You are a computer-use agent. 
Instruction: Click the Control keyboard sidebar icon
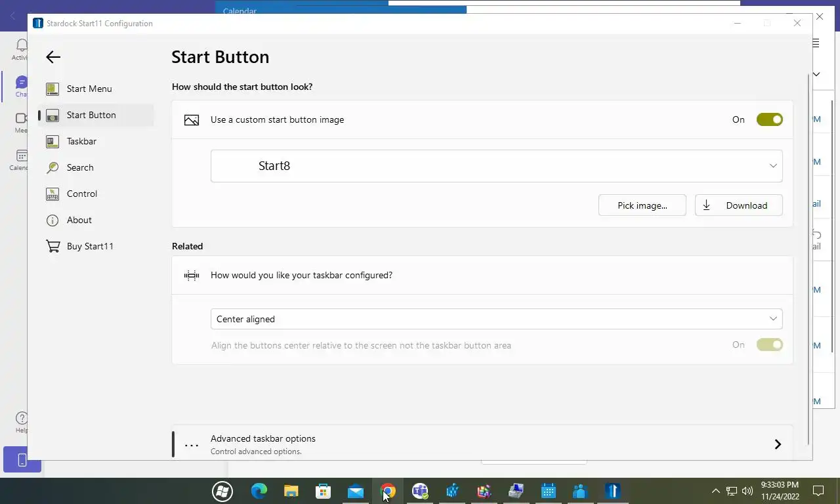point(52,194)
